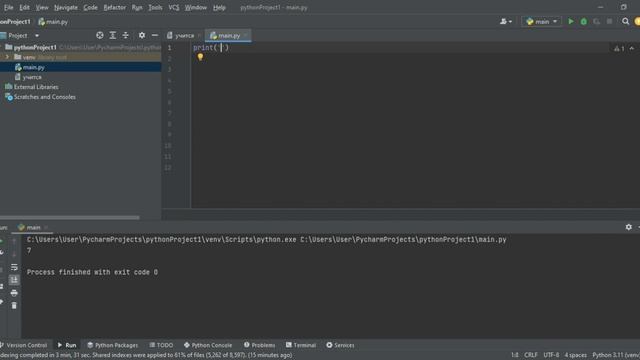Toggle Scroll to End icon in Run panel
640x360 pixels.
pyautogui.click(x=14, y=280)
